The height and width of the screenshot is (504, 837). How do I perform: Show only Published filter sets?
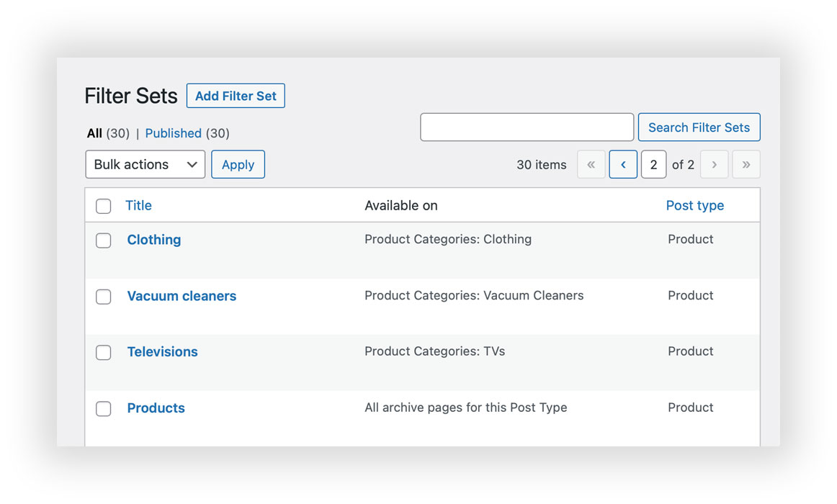coord(174,133)
